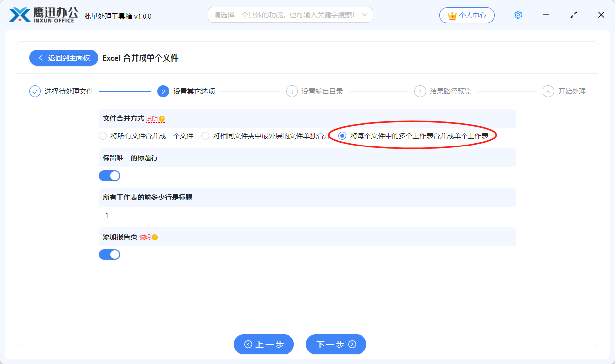This screenshot has height=364, width=615.
Task: Click the crown icon inside 个人中心
Action: [x=453, y=15]
